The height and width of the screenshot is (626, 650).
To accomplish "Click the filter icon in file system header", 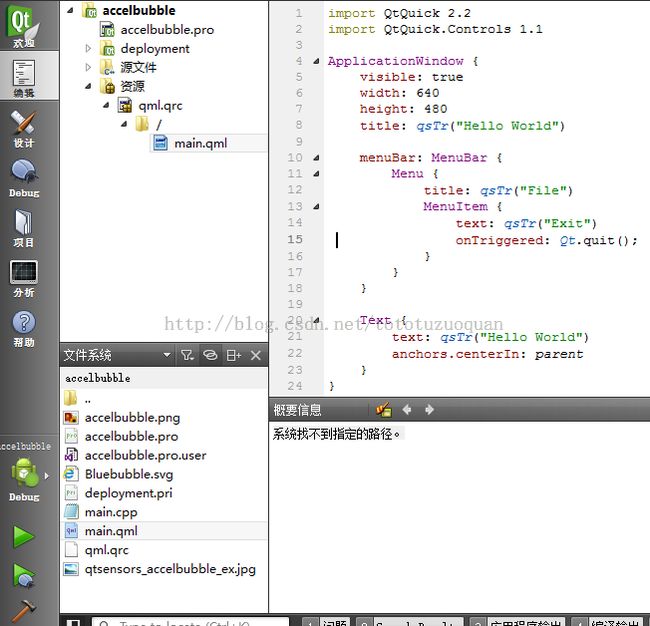I will click(187, 355).
